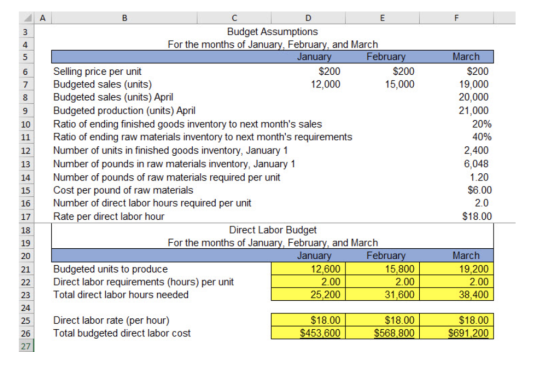This screenshot has height=375, width=560.
Task: Click 'Total budgeted direct labor cost' label
Action: [x=122, y=333]
